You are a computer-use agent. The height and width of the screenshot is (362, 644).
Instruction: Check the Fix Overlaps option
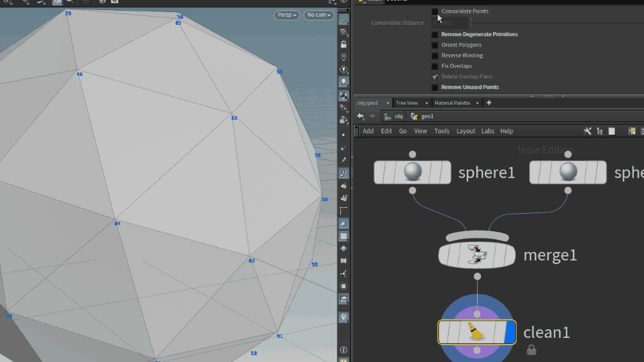(x=435, y=66)
